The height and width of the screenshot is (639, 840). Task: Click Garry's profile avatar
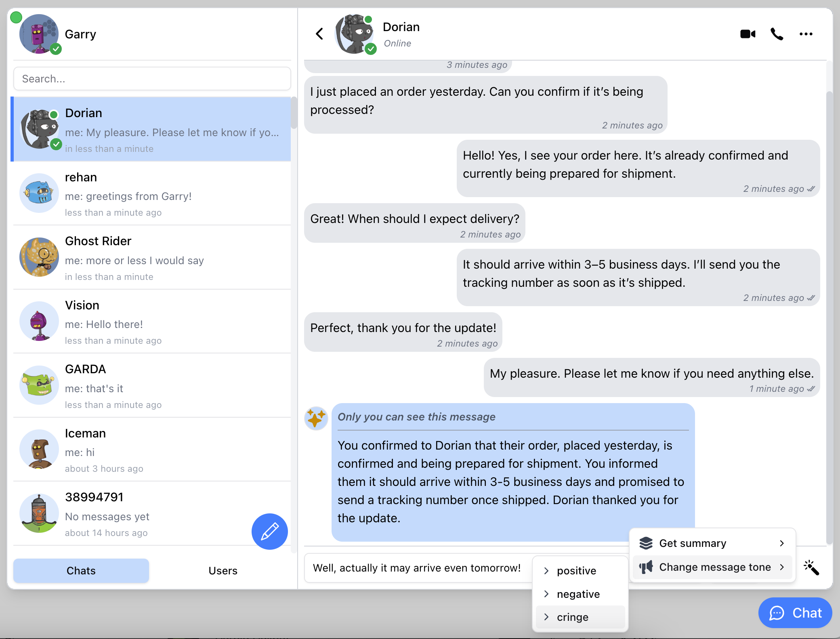(x=39, y=34)
